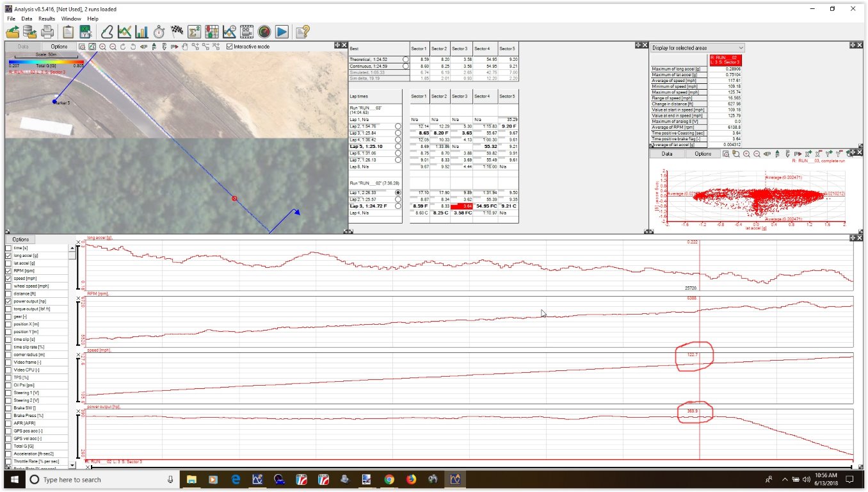This screenshot has height=492, width=868.
Task: Click zoom in icon on track map toolbar
Action: [102, 47]
